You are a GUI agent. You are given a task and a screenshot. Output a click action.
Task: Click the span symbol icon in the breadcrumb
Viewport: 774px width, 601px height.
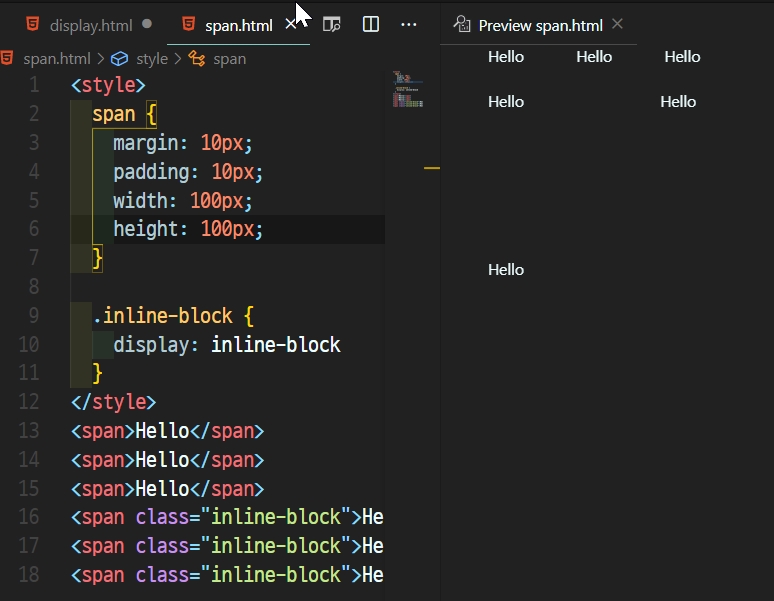[x=197, y=59]
